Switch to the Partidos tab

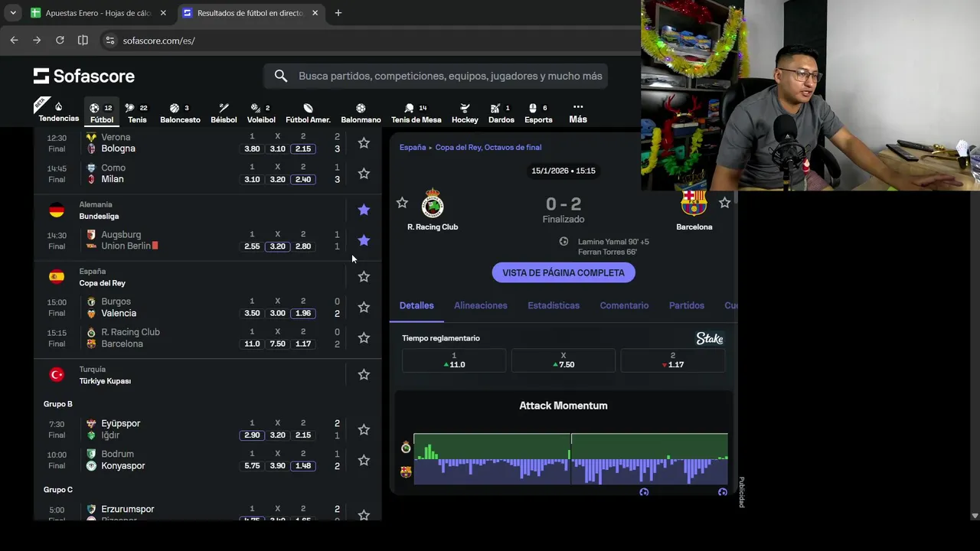(687, 305)
